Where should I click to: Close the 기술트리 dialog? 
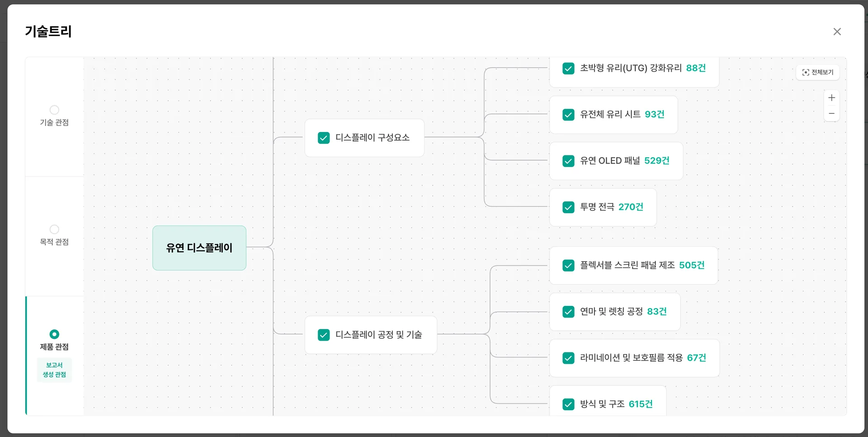tap(837, 32)
